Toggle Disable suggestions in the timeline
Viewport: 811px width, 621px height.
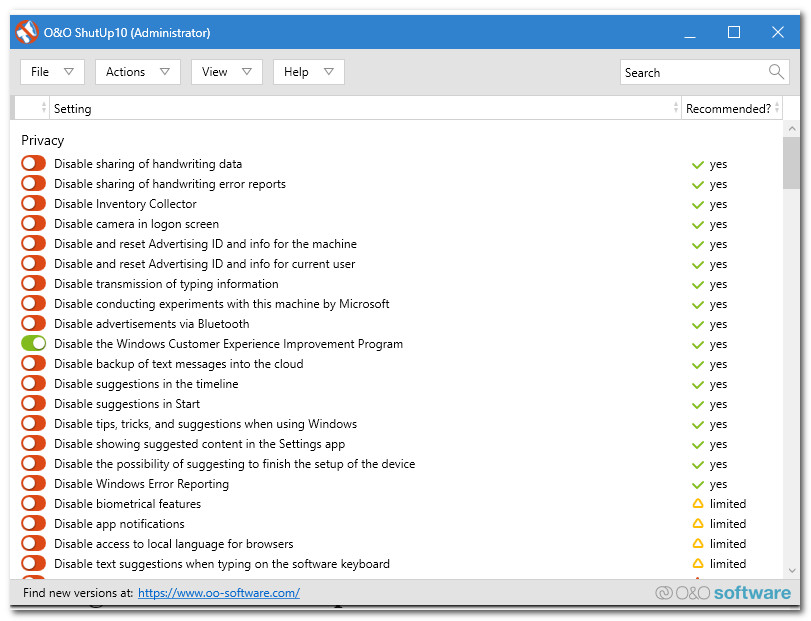(34, 383)
